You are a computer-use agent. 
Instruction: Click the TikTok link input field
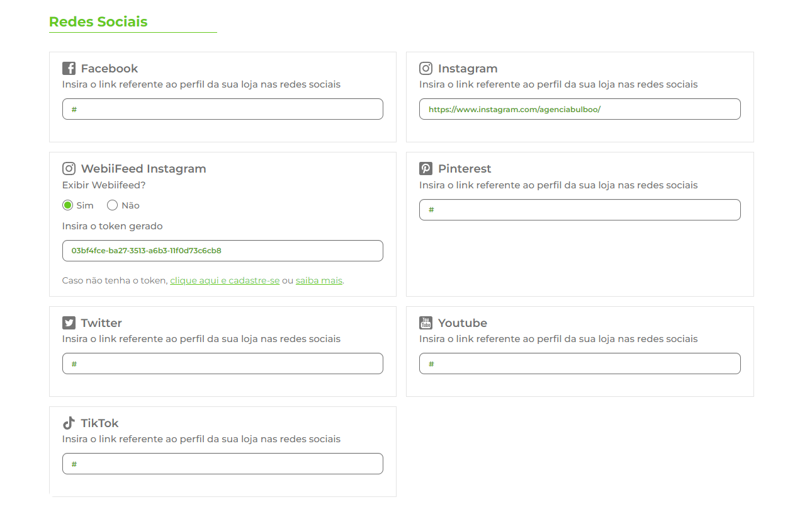pos(223,464)
